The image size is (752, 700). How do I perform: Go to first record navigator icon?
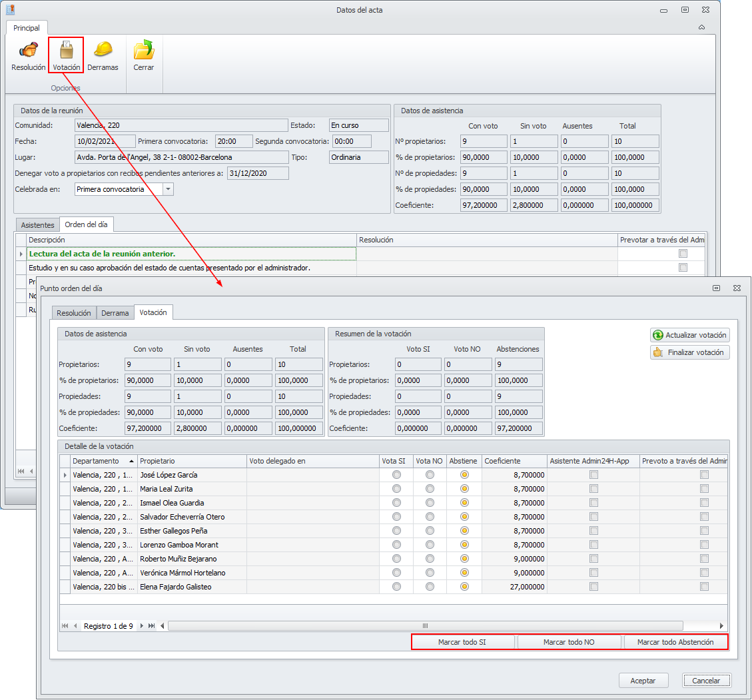point(65,626)
